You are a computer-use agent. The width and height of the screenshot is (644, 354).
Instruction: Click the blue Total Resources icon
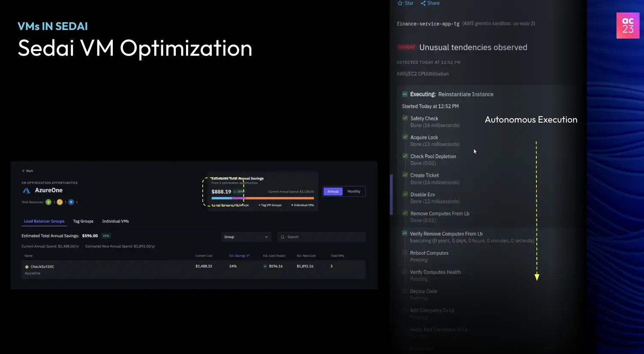point(71,202)
